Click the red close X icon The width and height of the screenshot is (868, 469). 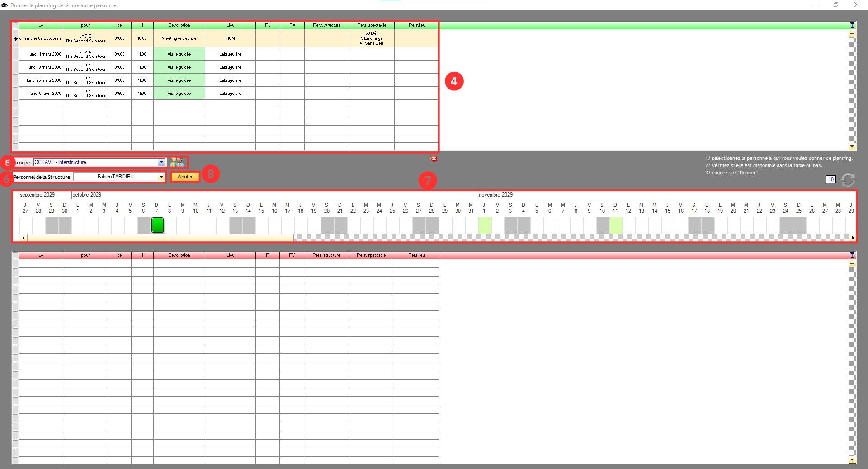434,159
